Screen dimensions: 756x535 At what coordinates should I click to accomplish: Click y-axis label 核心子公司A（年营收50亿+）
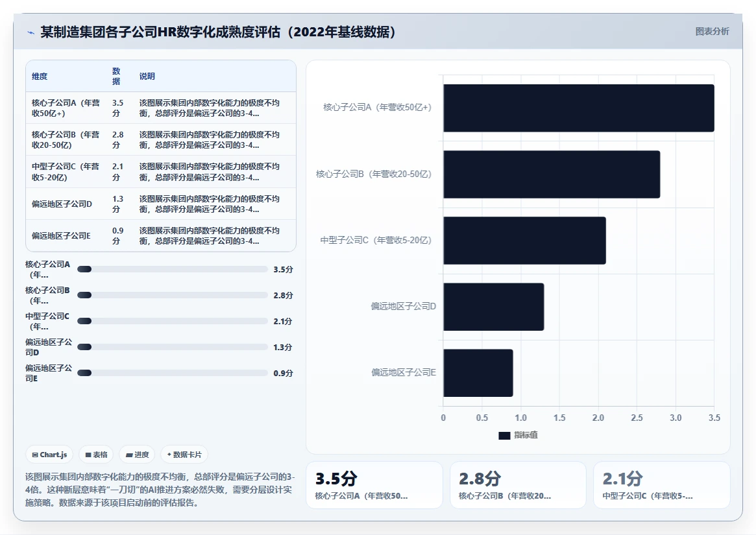coord(377,107)
